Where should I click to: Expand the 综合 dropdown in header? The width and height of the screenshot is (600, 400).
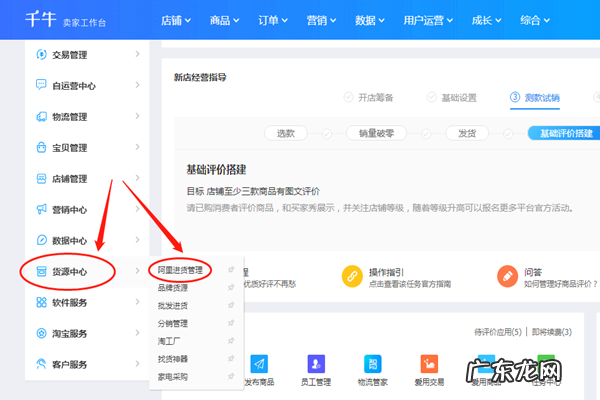tap(535, 20)
